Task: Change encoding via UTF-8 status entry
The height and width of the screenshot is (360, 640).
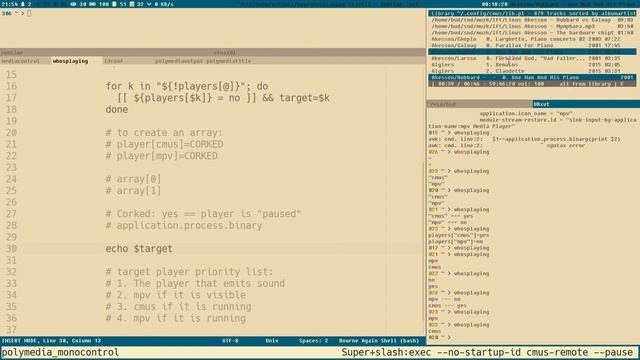Action: [230, 340]
